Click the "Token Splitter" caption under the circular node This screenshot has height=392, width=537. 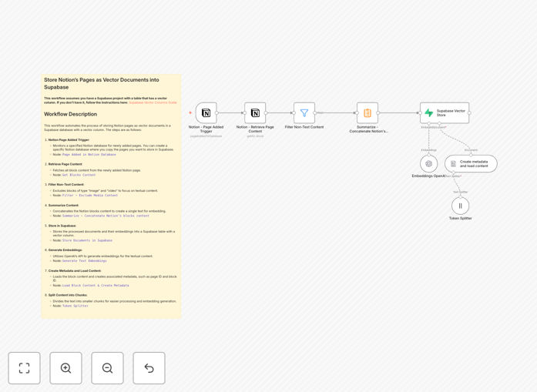(460, 219)
